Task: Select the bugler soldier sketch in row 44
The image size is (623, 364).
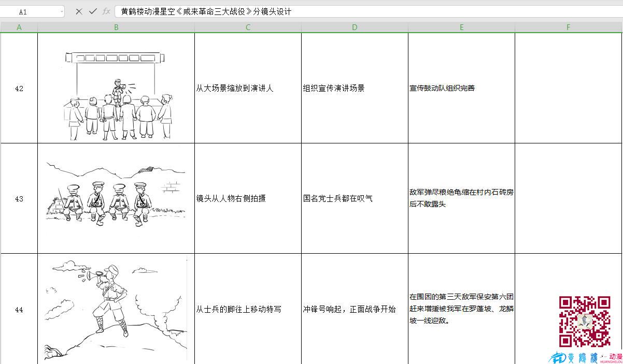Action: click(115, 310)
